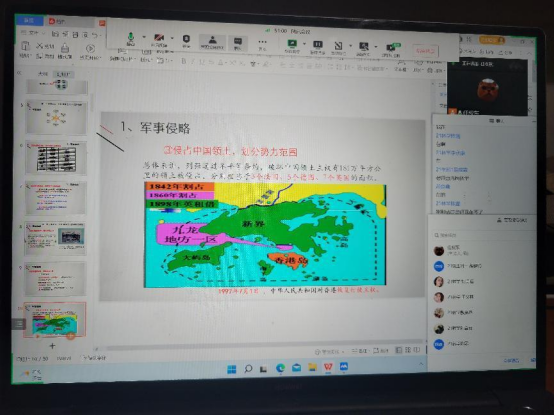Switch to the slides tab in slide panel
Screen dimensions: 554x416
coord(63,74)
